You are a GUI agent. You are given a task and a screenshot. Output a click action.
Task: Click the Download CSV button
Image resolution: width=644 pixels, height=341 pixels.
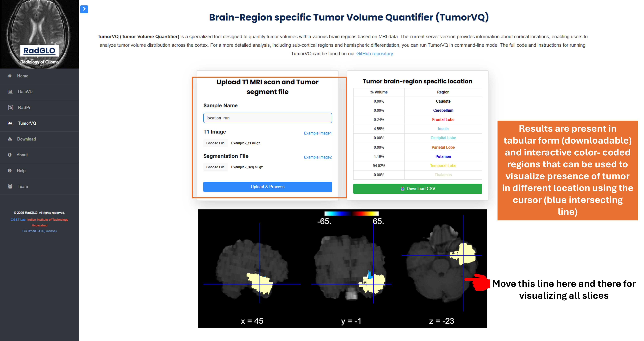click(x=418, y=188)
